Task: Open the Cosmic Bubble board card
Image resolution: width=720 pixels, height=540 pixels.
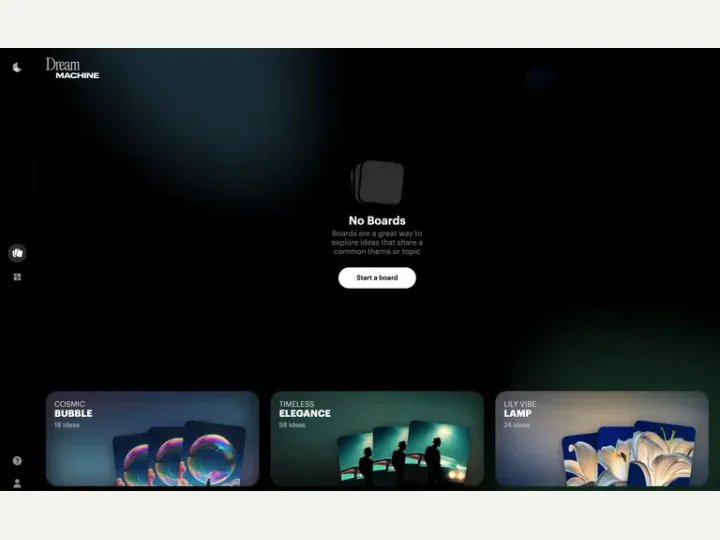Action: [152, 439]
